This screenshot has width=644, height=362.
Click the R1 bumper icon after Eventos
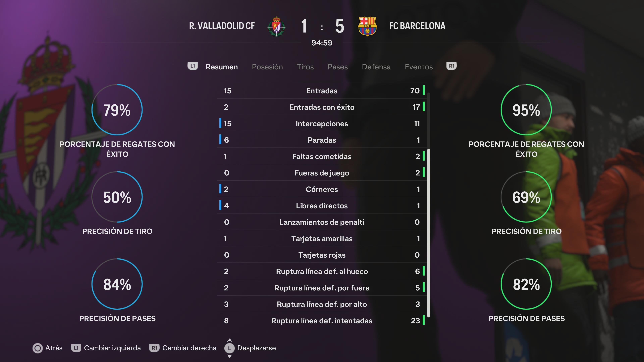coord(451,66)
